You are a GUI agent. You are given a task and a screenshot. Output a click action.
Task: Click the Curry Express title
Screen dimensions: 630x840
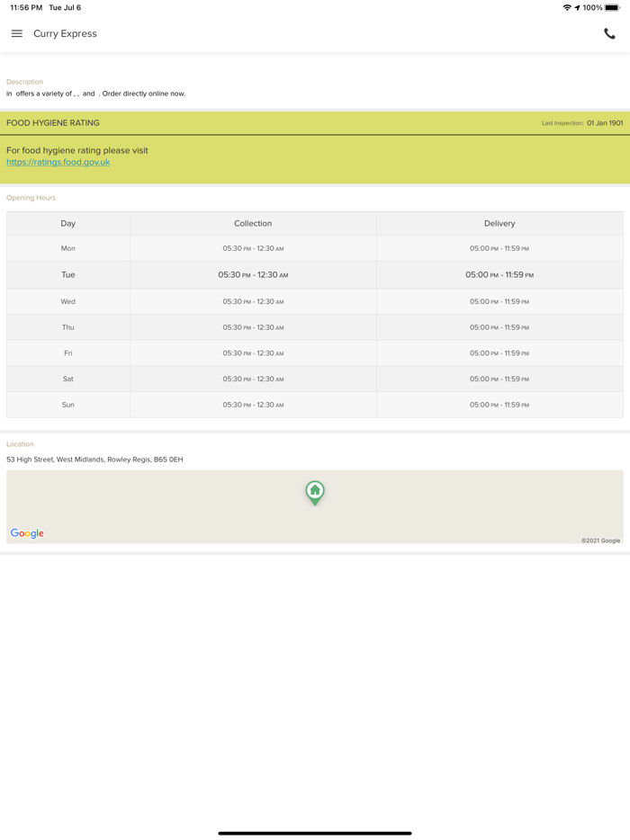[65, 33]
